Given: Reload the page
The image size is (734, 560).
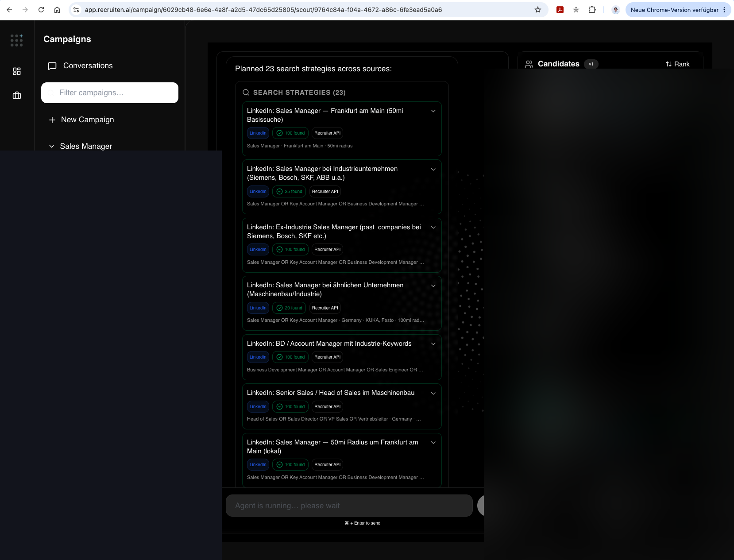Looking at the screenshot, I should (x=41, y=10).
